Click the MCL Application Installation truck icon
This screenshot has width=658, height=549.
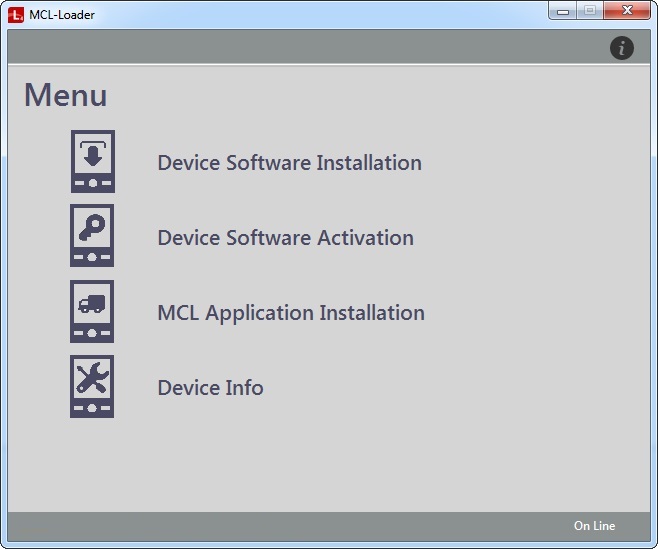92,311
